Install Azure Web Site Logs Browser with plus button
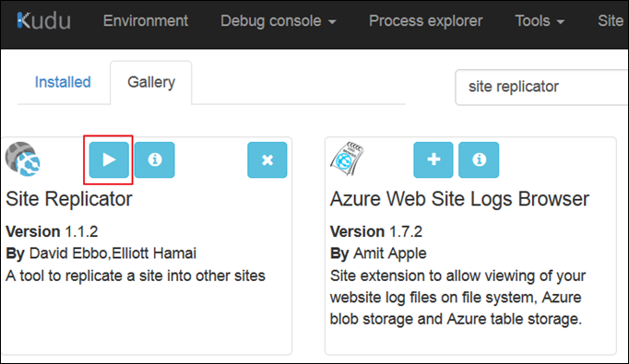Screen dimensions: 629x364 [x=433, y=159]
